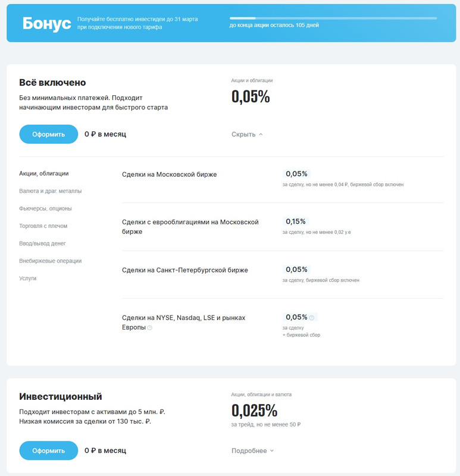This screenshot has height=476, width=460.
Task: Select the Ввод/вывод денег section
Action: 42,243
